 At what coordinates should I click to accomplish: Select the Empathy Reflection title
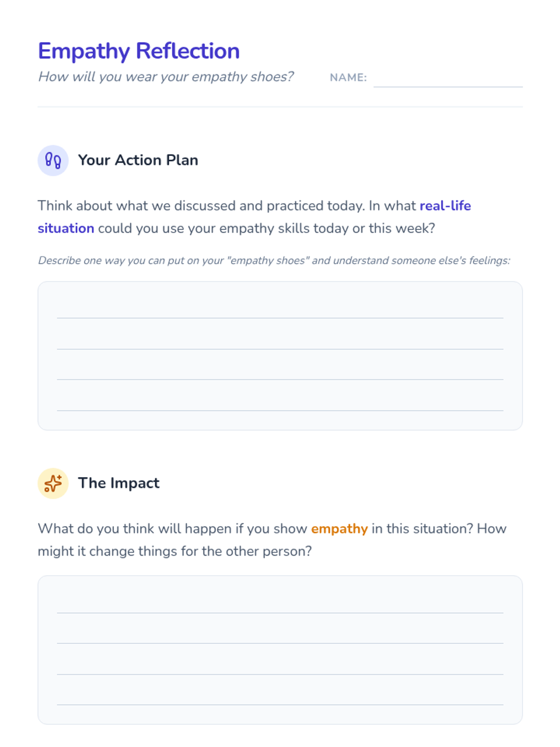[139, 51]
